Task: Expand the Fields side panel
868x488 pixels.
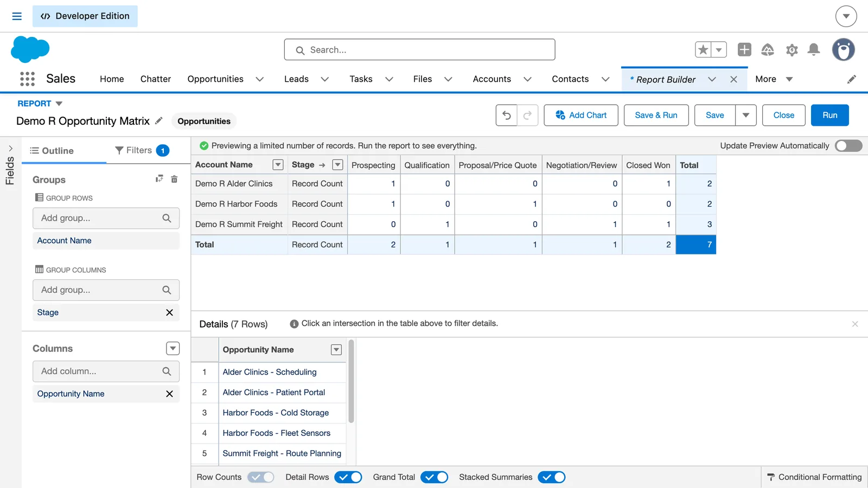Action: click(10, 149)
